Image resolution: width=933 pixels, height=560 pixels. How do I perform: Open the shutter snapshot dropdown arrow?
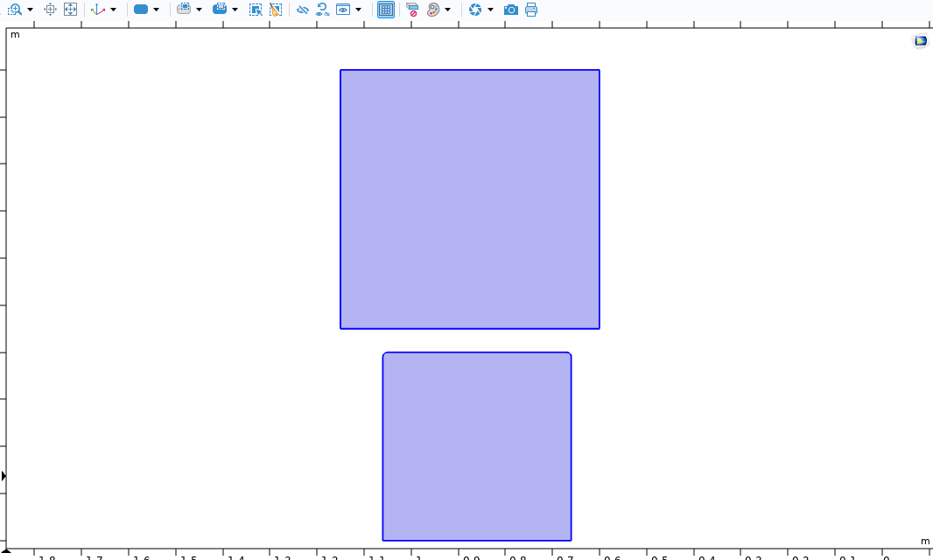pyautogui.click(x=491, y=10)
